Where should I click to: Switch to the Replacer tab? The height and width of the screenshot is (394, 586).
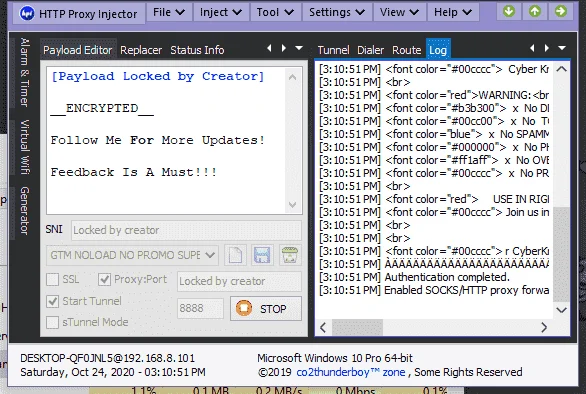coord(141,50)
